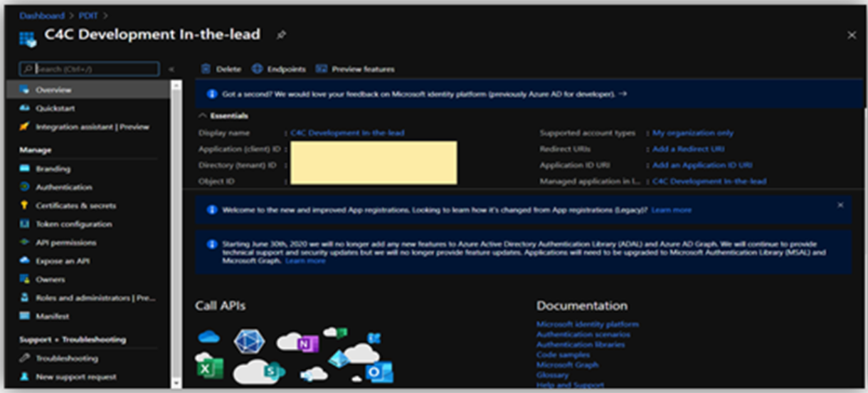Click the Branding icon in Manage
868x393 pixels.
click(x=24, y=169)
